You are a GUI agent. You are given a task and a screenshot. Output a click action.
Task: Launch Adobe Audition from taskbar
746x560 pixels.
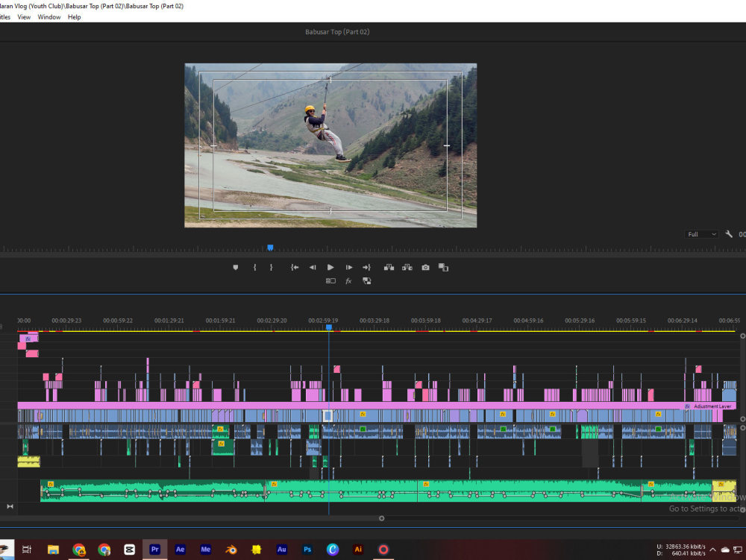282,550
